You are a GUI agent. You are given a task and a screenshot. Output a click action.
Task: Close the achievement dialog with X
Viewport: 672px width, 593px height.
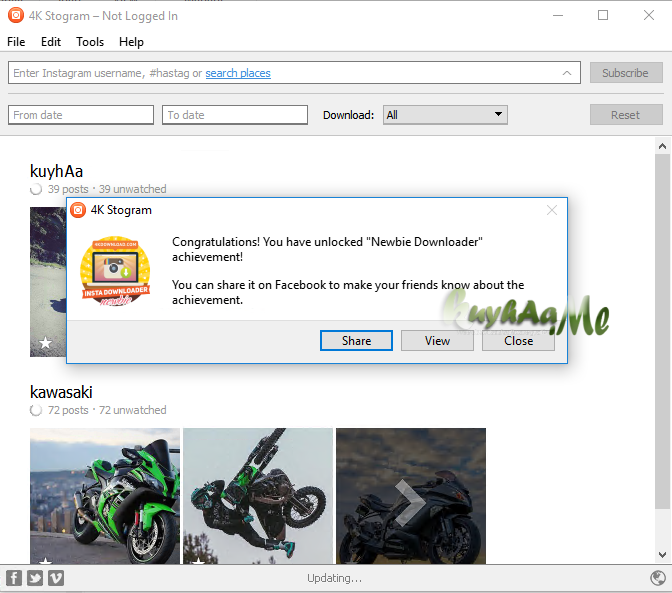[552, 210]
